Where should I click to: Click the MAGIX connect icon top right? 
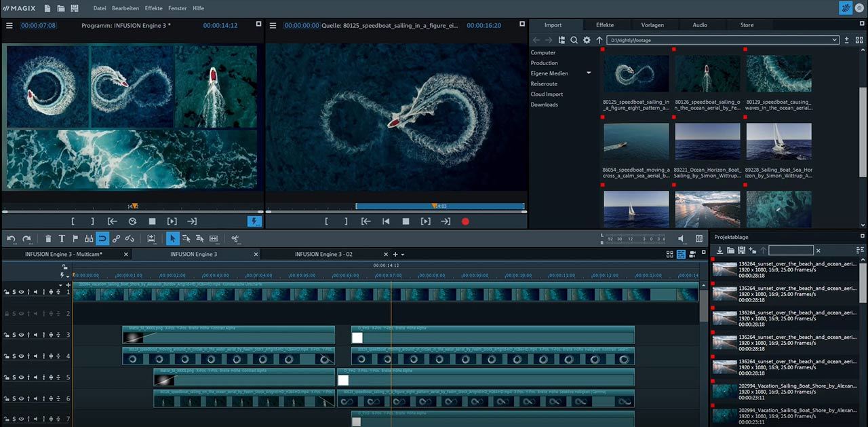846,8
